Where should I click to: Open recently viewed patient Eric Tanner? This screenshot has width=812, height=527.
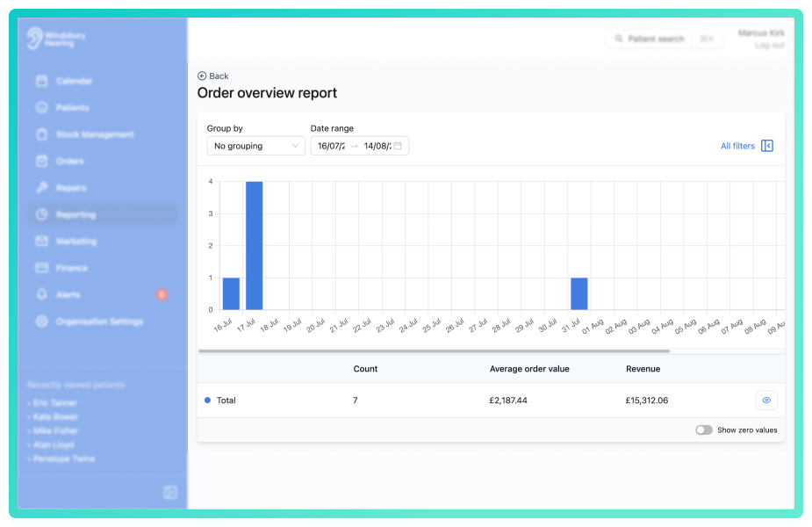pos(55,402)
